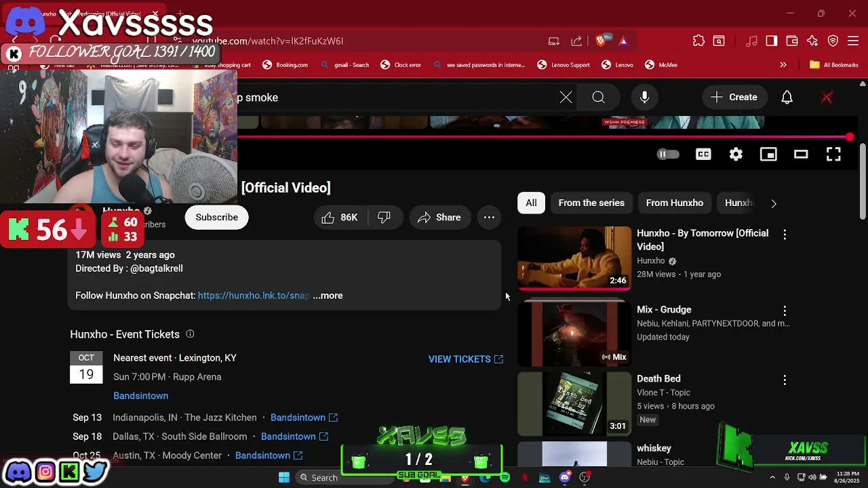
Task: Subscribe to the Hunxho channel
Action: [x=217, y=218]
